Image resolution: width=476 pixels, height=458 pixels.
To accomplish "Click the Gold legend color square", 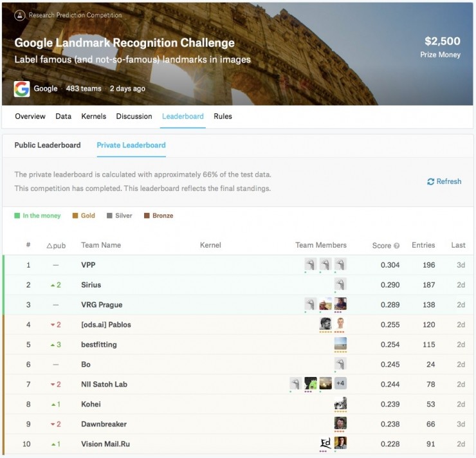I will point(75,215).
